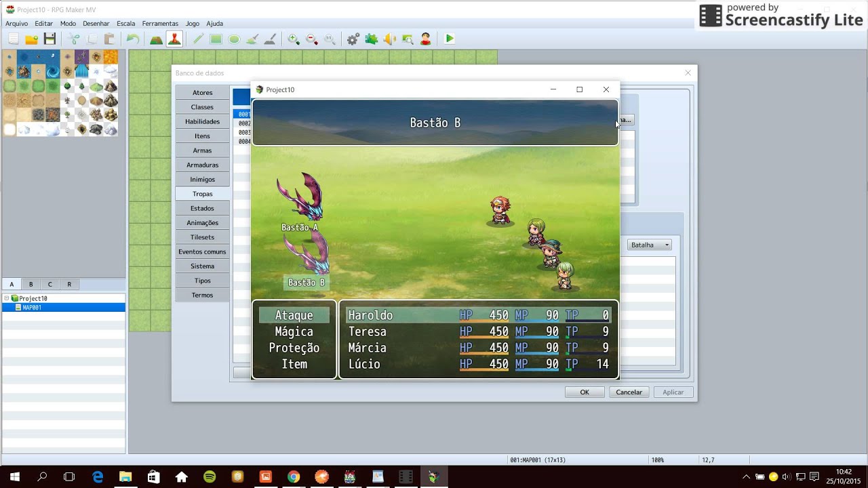Select the Pencil drawing tool
Viewport: 868px width, 488px height.
pyautogui.click(x=197, y=39)
